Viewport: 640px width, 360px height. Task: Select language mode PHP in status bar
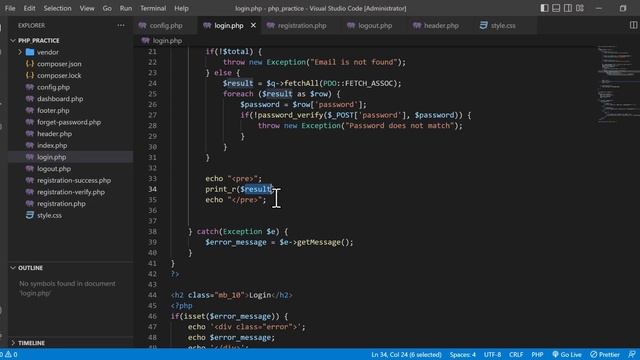tap(537, 354)
